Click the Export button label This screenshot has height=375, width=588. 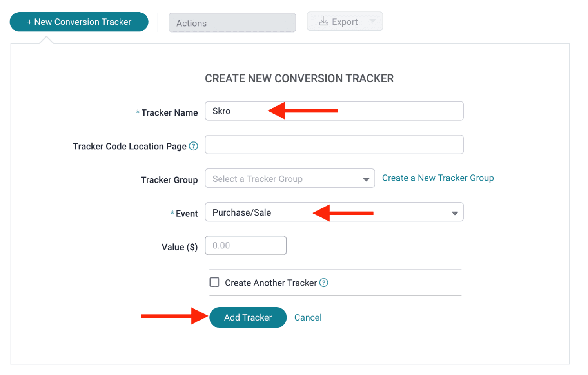[345, 22]
